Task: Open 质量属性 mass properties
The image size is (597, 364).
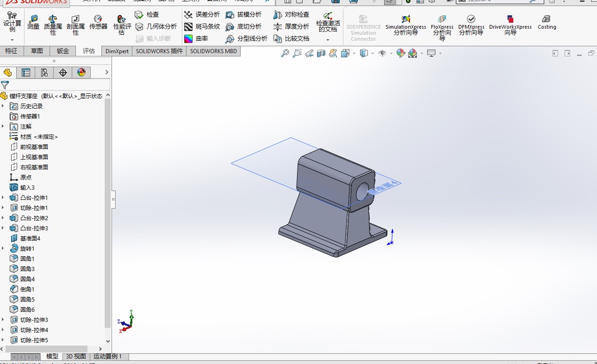Action: (53, 25)
